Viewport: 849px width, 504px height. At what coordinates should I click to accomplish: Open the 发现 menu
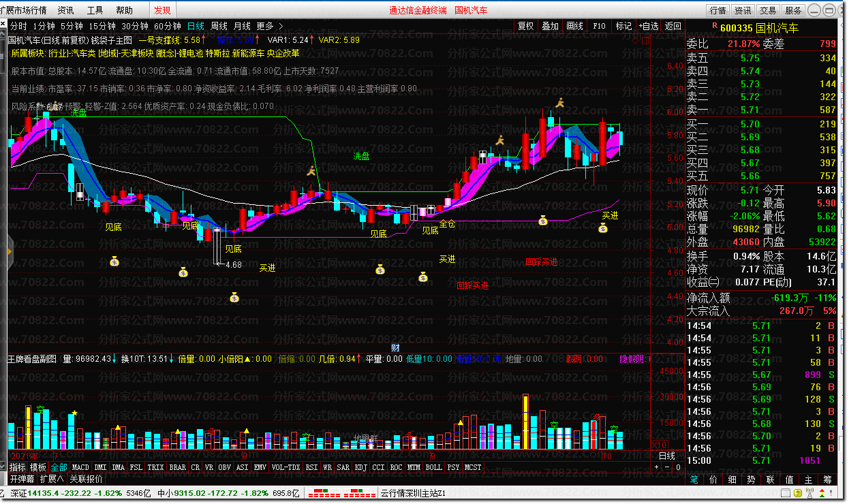click(162, 10)
